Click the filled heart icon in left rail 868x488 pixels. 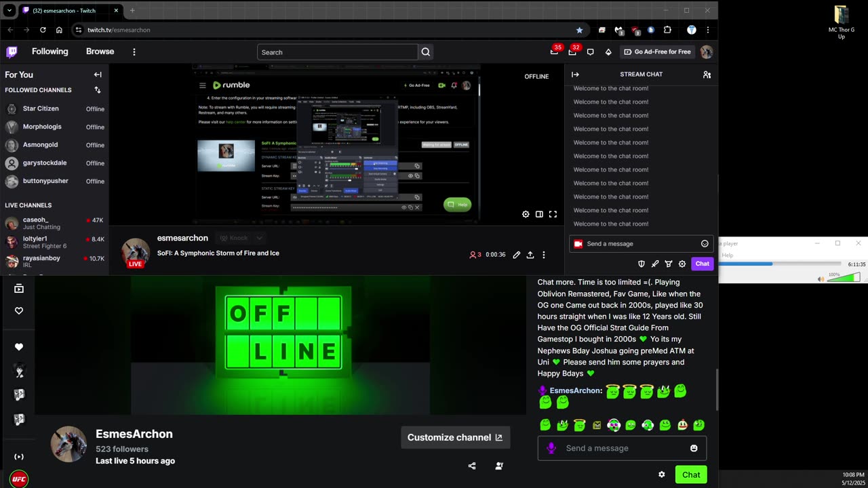(19, 347)
